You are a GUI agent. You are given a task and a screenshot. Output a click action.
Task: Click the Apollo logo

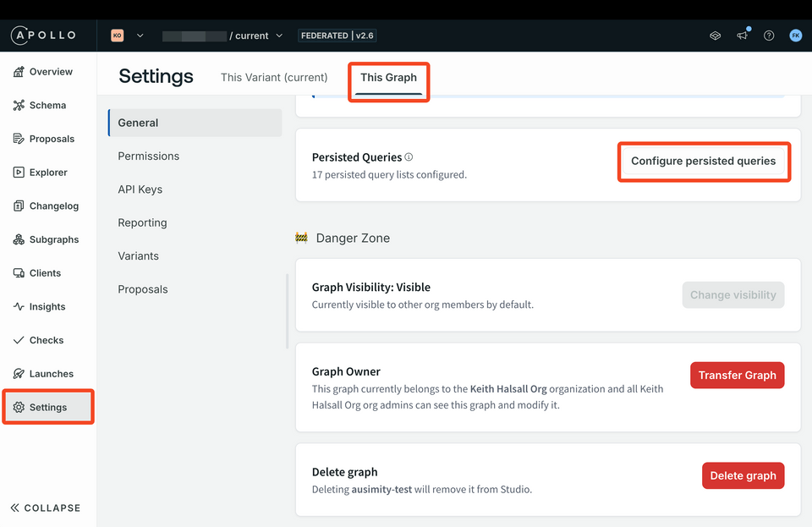pyautogui.click(x=43, y=36)
